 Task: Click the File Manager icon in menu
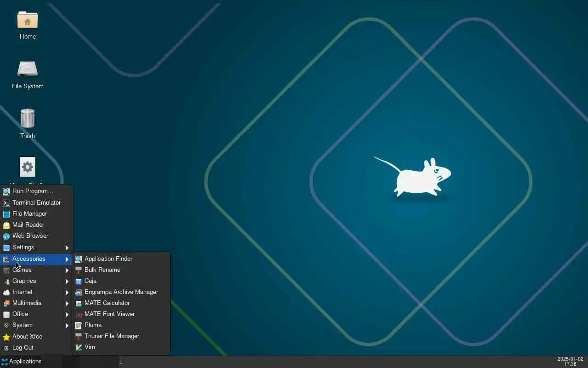[x=6, y=214]
